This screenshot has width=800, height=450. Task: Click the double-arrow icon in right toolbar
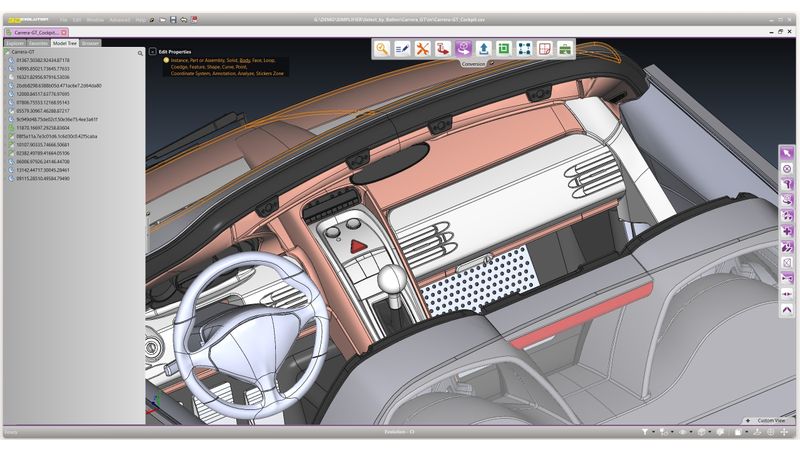[787, 294]
